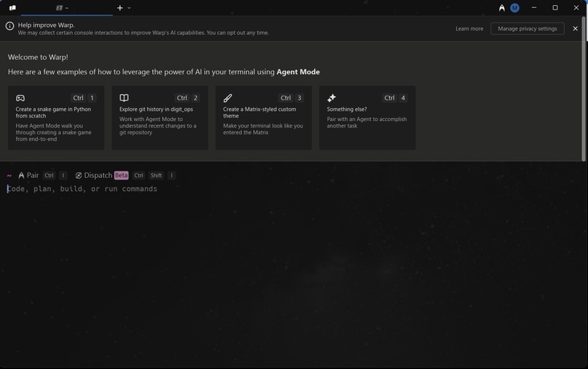Click the game controller icon on snake card
The image size is (588, 369).
pyautogui.click(x=20, y=98)
